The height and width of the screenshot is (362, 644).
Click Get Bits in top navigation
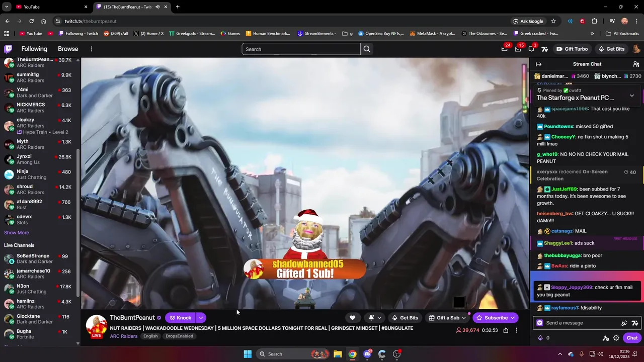(611, 49)
